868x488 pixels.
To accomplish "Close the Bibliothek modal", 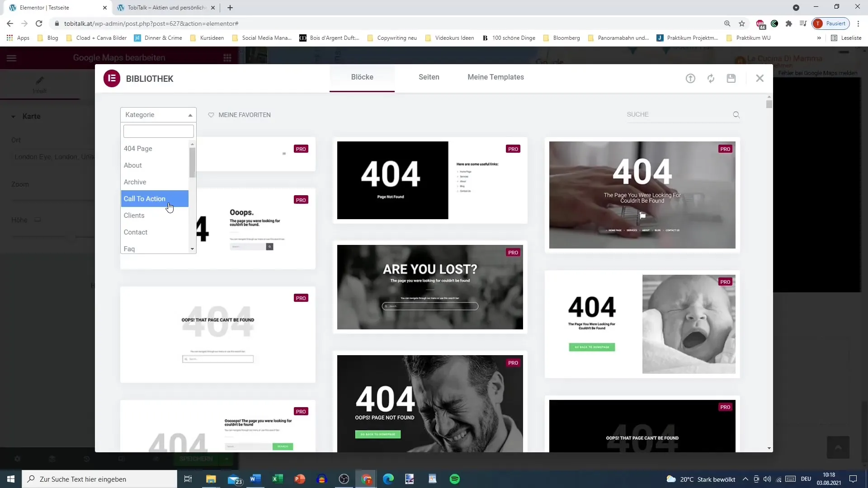I will pyautogui.click(x=760, y=78).
